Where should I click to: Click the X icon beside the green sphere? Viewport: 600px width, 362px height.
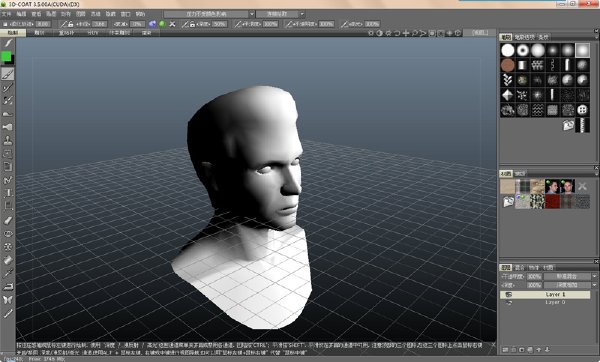point(173,24)
